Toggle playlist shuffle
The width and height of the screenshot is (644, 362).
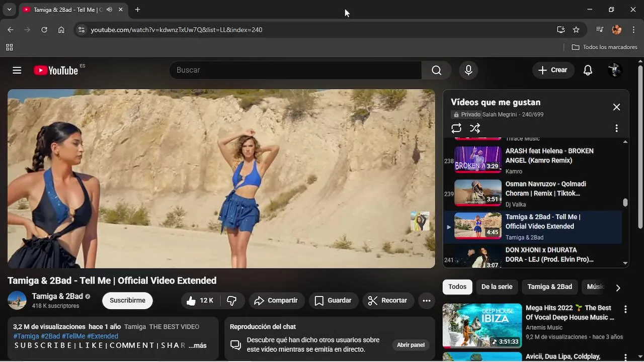[475, 128]
